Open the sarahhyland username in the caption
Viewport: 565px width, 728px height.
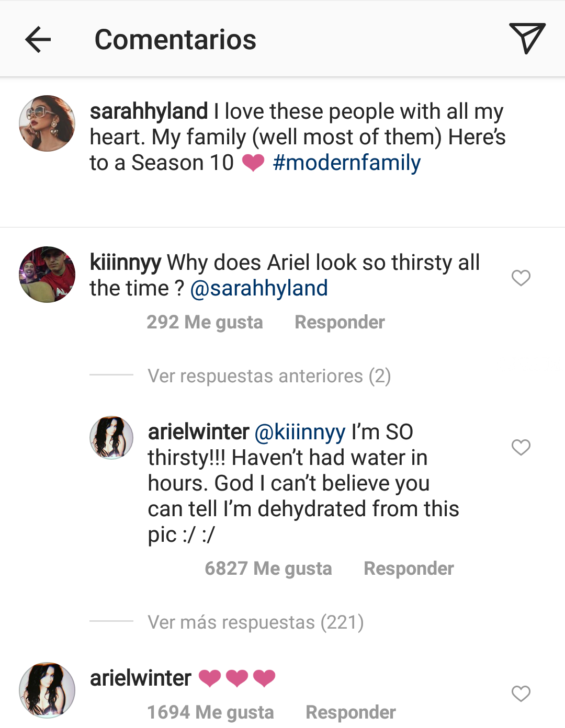149,111
